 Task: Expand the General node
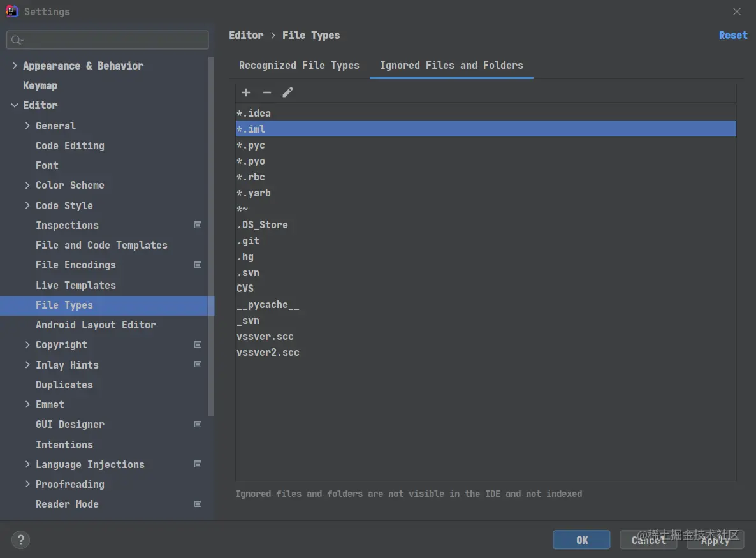point(27,126)
